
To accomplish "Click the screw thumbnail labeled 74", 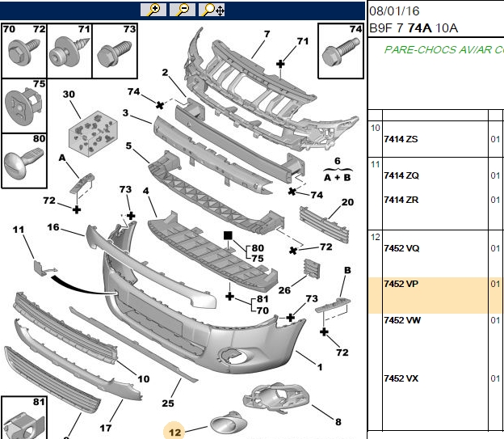I will click(x=341, y=51).
